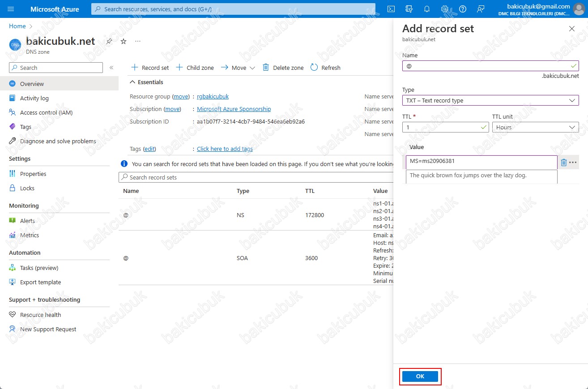Refresh the DNS zone view
The height and width of the screenshot is (389, 588).
click(325, 68)
